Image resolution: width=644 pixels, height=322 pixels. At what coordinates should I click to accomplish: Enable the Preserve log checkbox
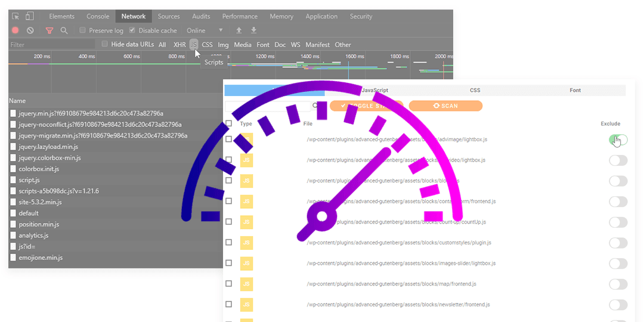83,30
